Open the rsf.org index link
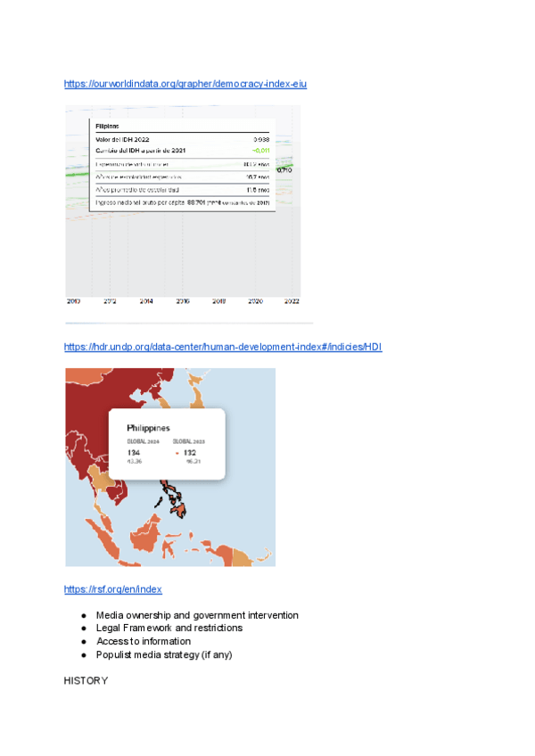 [x=112, y=589]
